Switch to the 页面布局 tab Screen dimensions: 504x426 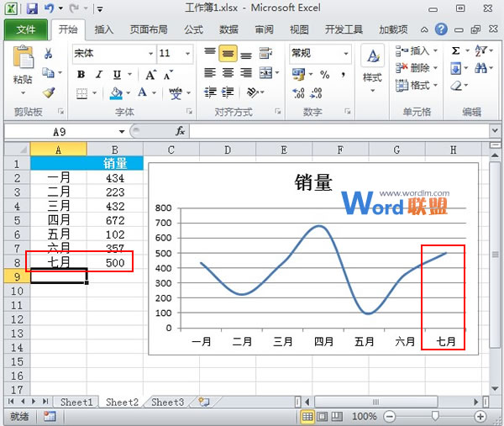coord(149,29)
